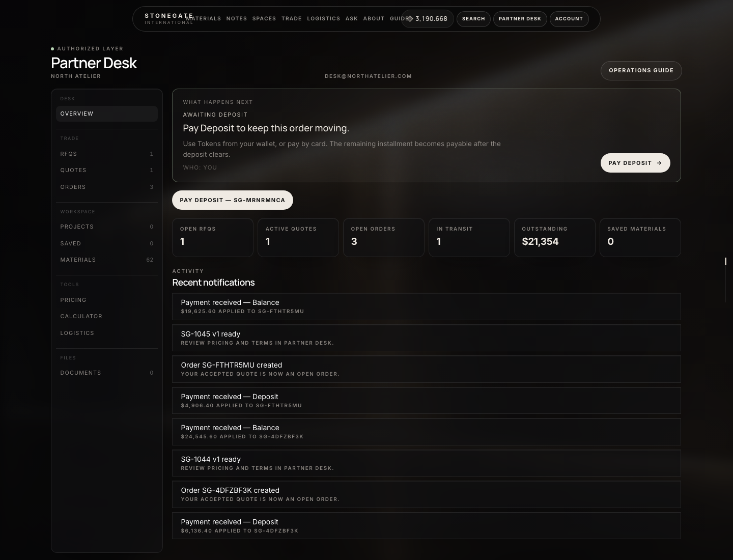
Task: Open the $6,136.40 deposit payment notification
Action: pyautogui.click(x=427, y=526)
